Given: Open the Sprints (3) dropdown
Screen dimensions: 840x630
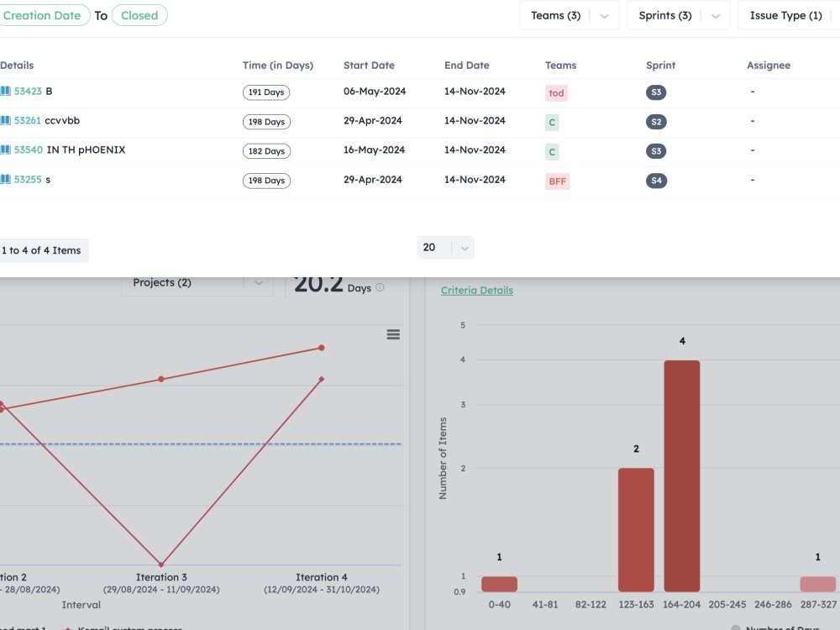Looking at the screenshot, I should (678, 15).
